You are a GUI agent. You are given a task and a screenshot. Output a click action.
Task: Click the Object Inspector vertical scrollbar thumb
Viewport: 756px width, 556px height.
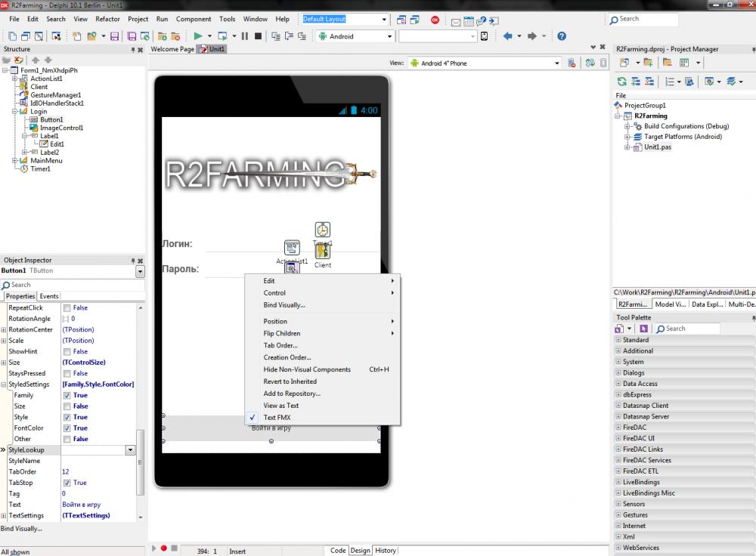tap(141, 462)
